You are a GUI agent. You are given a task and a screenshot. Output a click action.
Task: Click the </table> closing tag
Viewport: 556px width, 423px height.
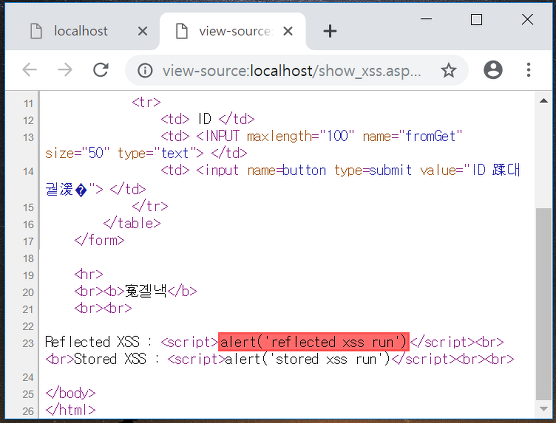pyautogui.click(x=132, y=223)
